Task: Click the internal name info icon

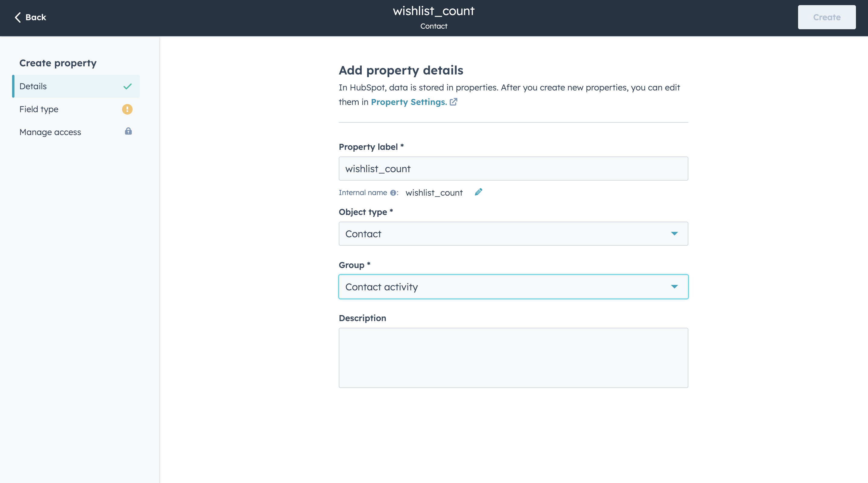Action: coord(393,193)
